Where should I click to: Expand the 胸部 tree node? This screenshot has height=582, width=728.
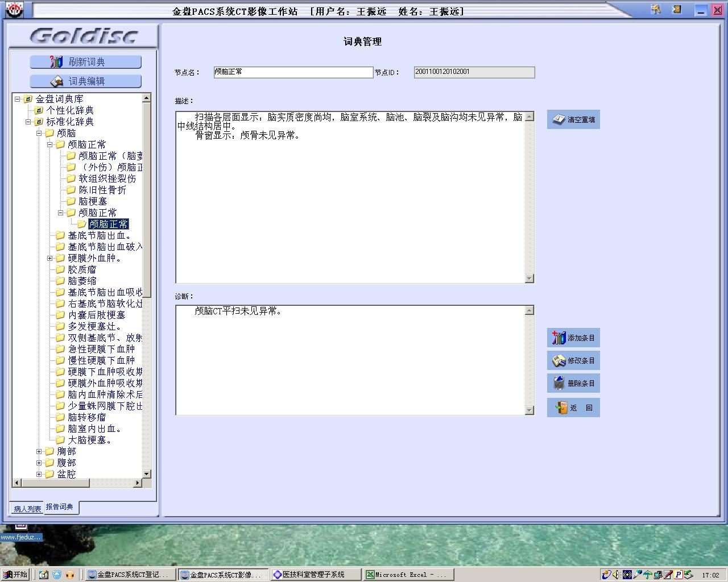[39, 452]
